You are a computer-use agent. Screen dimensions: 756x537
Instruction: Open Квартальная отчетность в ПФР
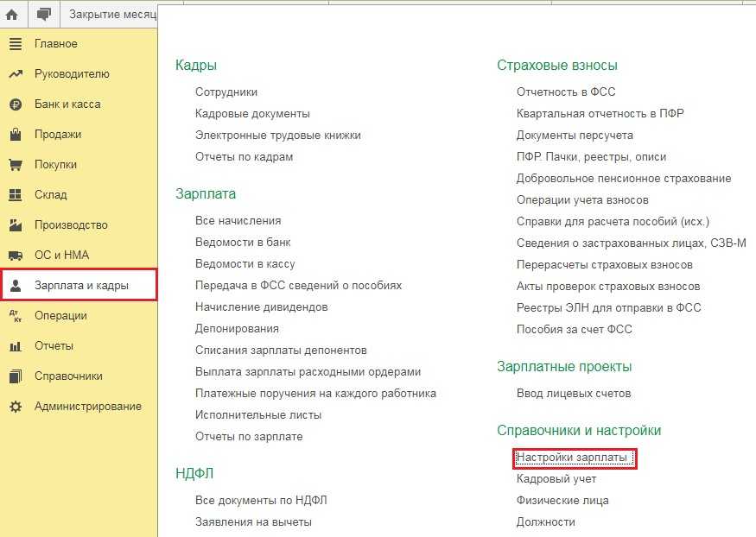[600, 114]
